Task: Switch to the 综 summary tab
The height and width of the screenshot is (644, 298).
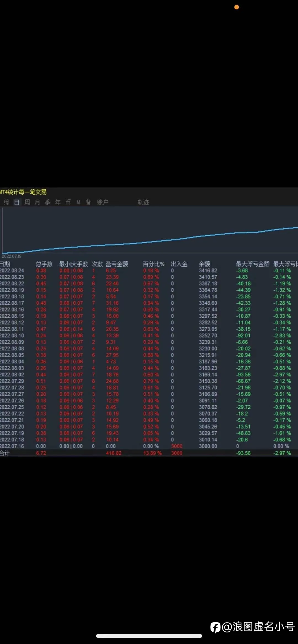Action: tap(7, 202)
